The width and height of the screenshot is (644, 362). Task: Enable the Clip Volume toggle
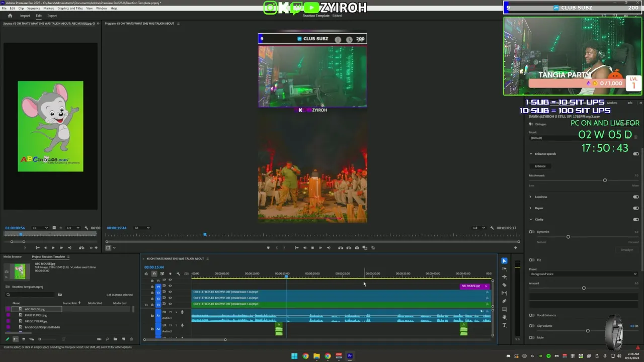pyautogui.click(x=531, y=326)
